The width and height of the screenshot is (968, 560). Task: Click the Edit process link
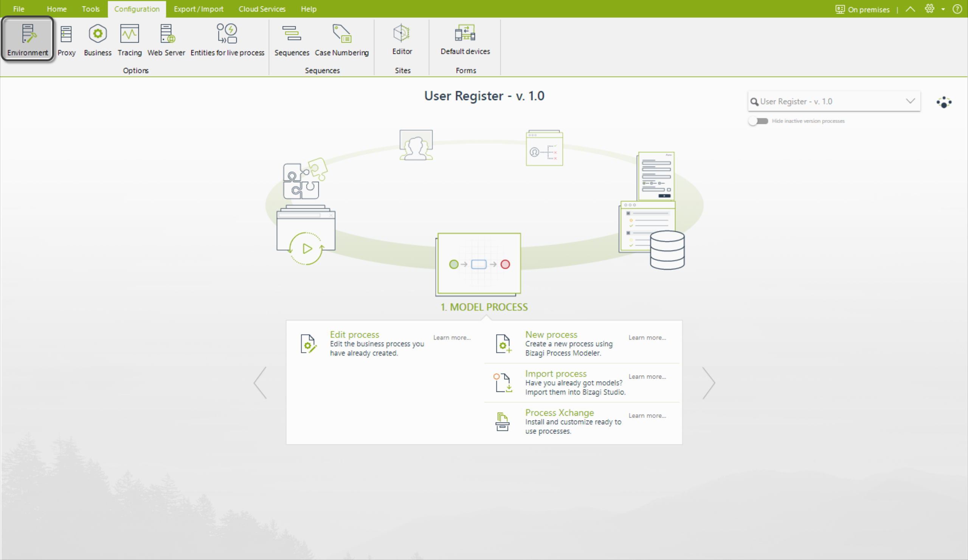coord(355,335)
